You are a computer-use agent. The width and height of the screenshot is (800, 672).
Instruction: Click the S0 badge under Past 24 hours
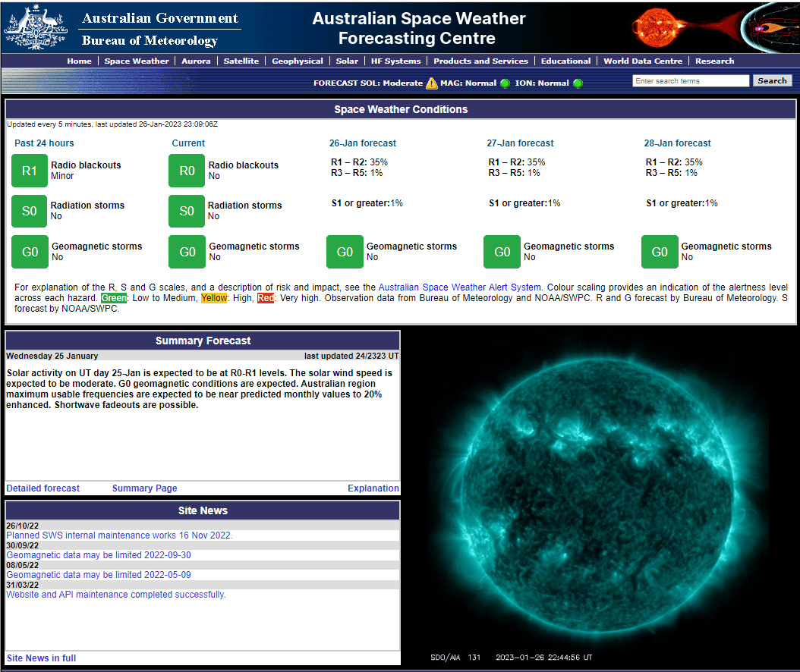click(x=30, y=211)
